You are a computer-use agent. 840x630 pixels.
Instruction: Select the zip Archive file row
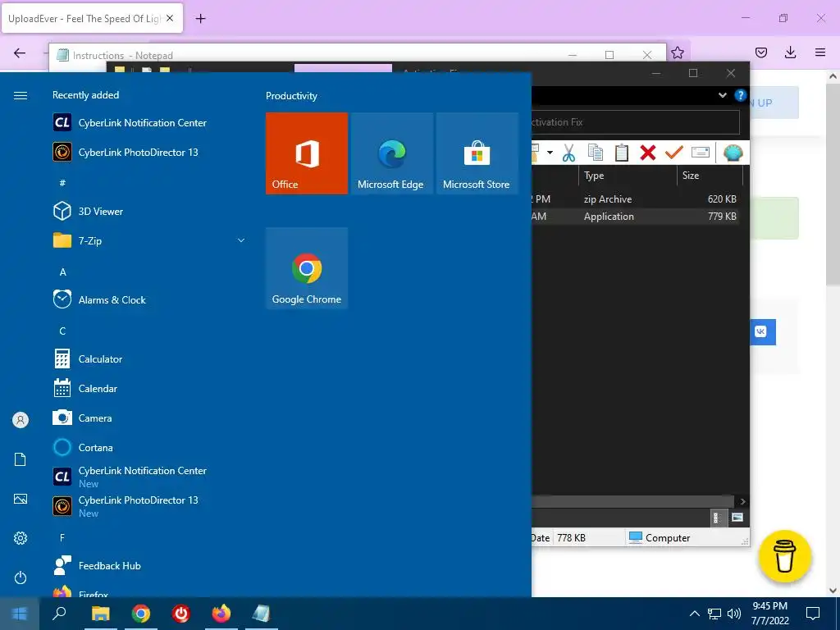pyautogui.click(x=636, y=199)
